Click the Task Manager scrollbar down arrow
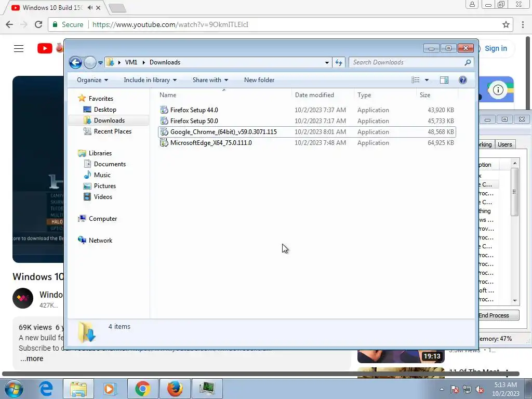The height and width of the screenshot is (399, 532). [x=515, y=301]
